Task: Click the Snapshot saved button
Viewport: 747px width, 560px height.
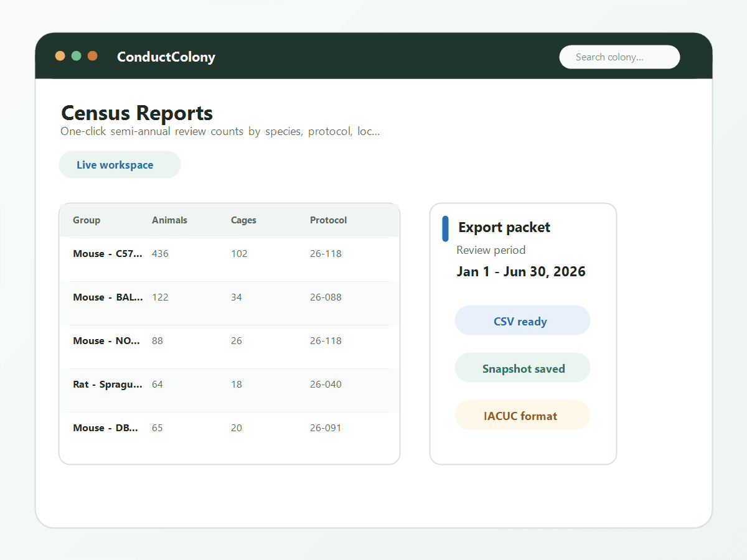Action: (522, 368)
